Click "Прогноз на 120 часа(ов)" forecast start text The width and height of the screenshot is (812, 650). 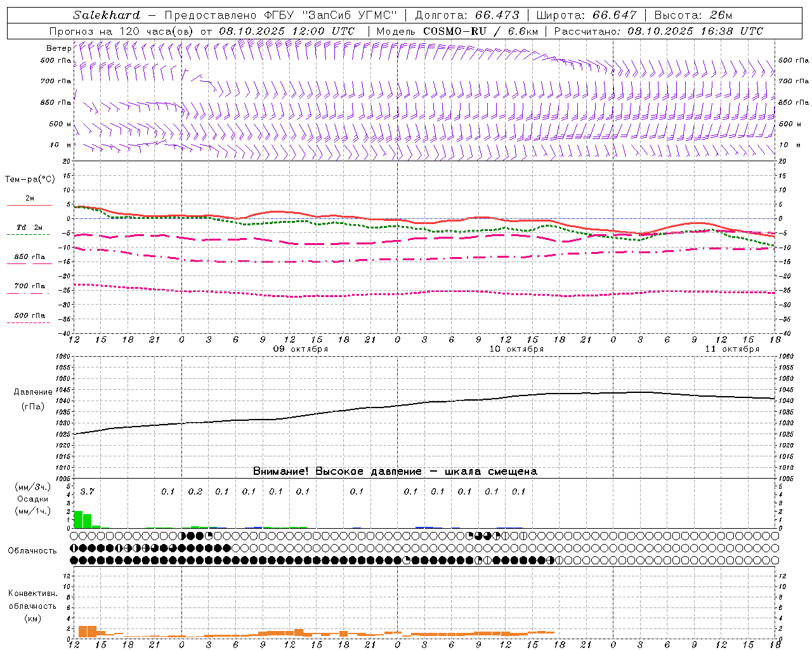coord(122,31)
